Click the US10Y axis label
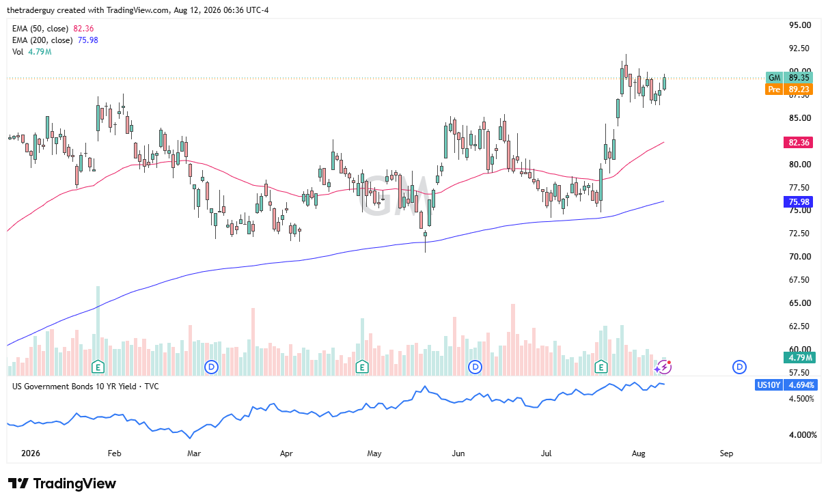This screenshot has height=504, width=828. 769,385
